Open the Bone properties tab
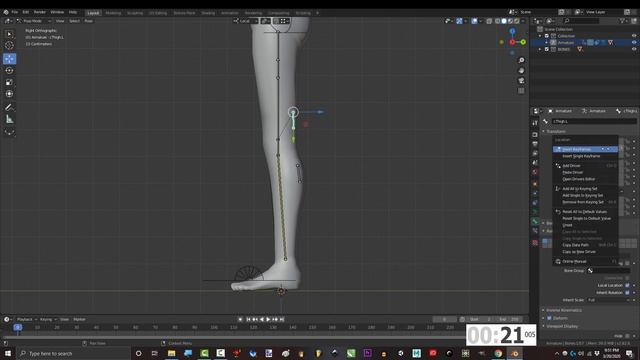The height and width of the screenshot is (360, 640). [535, 221]
